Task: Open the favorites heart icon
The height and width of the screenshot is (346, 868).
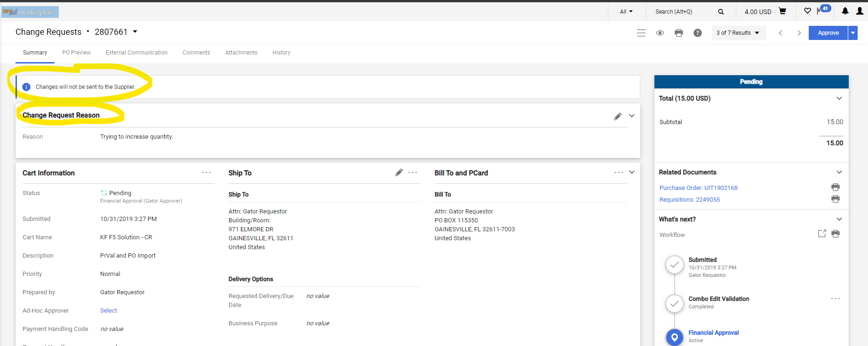Action: click(x=807, y=11)
